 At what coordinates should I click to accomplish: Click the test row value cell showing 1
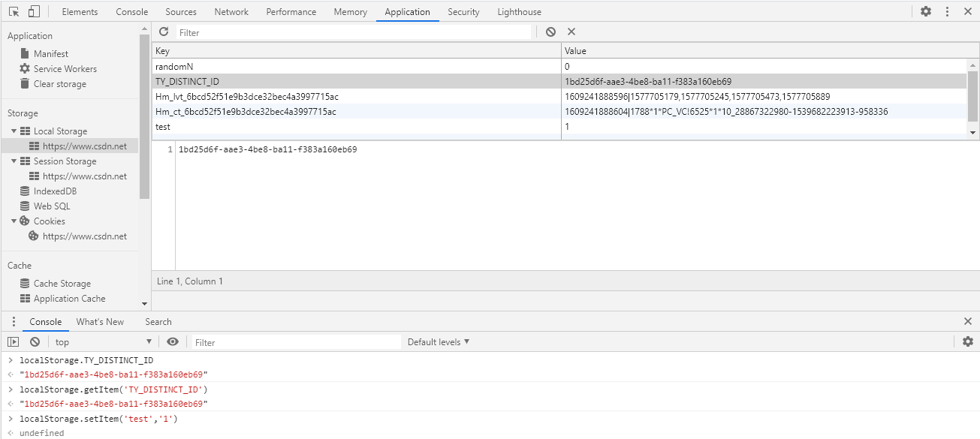[x=764, y=126]
